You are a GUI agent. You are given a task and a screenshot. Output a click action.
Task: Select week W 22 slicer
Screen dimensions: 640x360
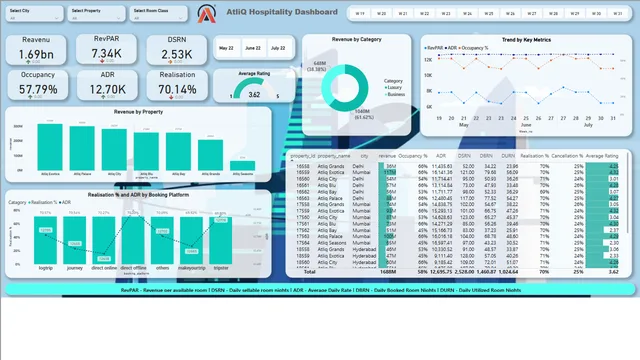(x=424, y=13)
